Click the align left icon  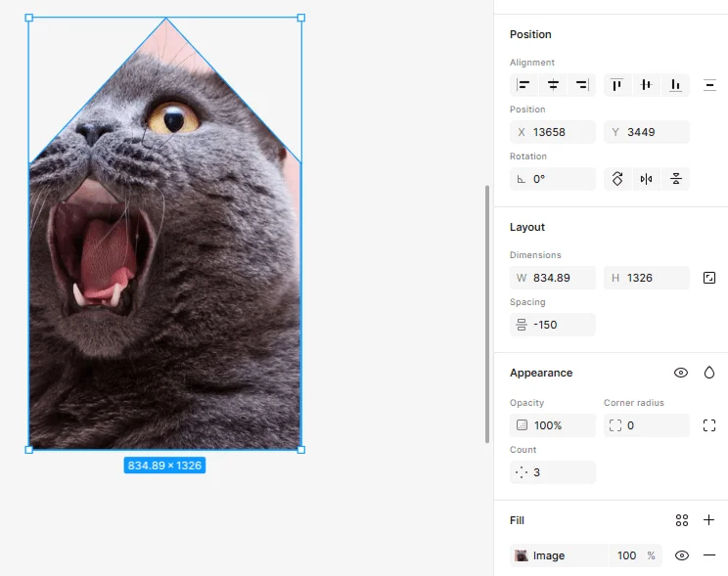(x=523, y=85)
